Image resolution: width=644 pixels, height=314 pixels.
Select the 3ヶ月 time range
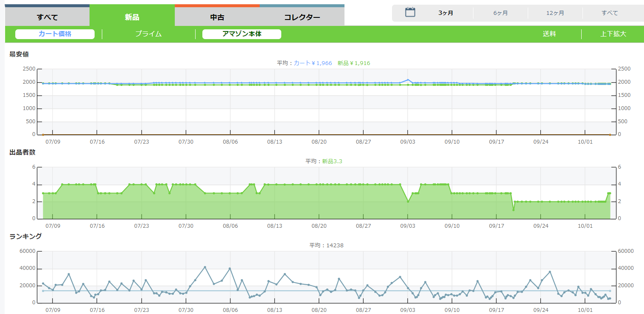click(445, 13)
